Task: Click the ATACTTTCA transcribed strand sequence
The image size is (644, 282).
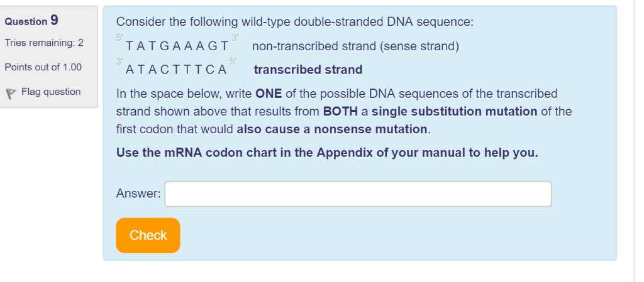Action: click(176, 70)
